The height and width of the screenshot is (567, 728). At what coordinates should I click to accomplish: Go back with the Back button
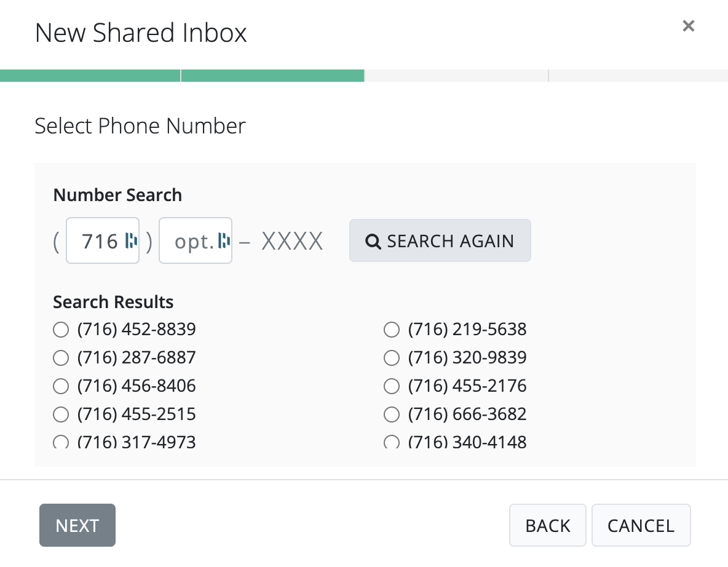[547, 525]
